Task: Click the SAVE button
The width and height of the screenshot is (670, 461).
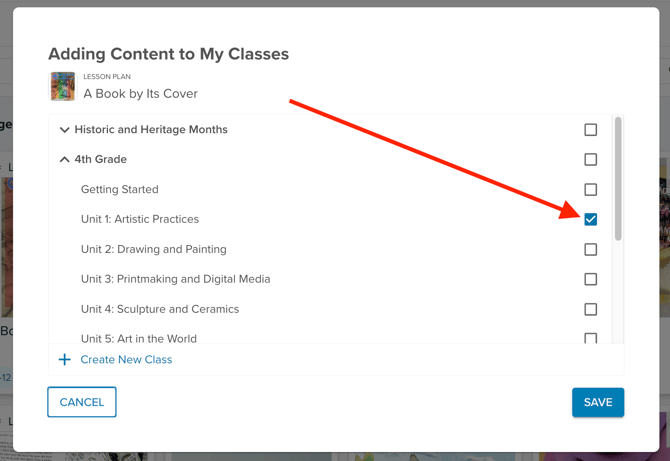Action: (x=598, y=402)
